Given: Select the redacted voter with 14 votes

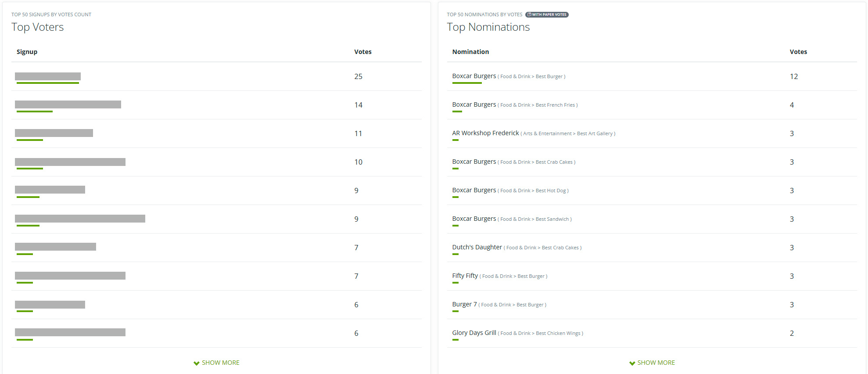Looking at the screenshot, I should click(x=68, y=104).
